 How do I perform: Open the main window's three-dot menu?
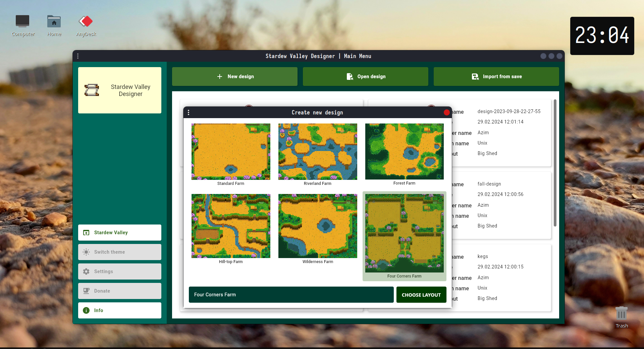point(78,56)
